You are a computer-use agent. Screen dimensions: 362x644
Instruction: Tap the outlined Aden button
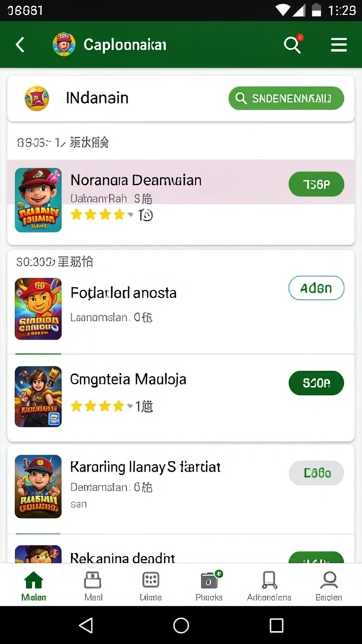[317, 288]
